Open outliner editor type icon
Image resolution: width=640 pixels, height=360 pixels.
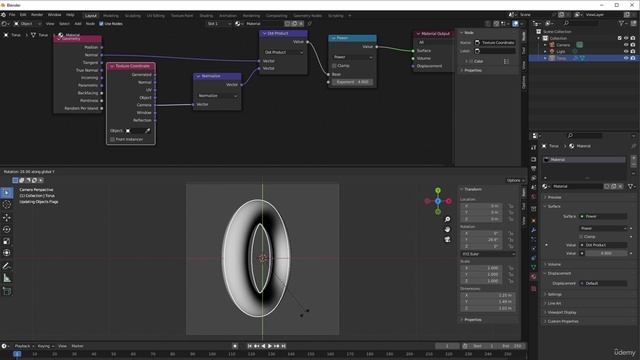(536, 24)
